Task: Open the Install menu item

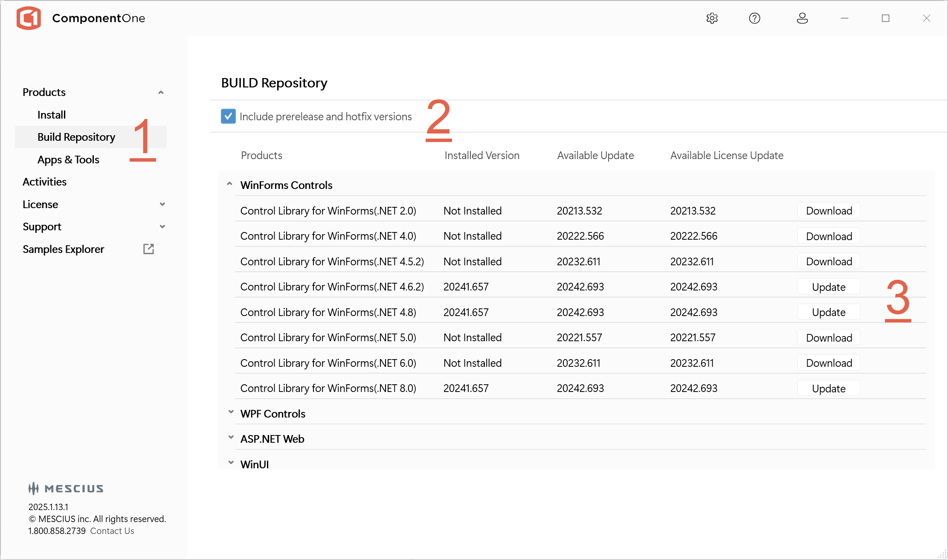Action: pyautogui.click(x=52, y=115)
